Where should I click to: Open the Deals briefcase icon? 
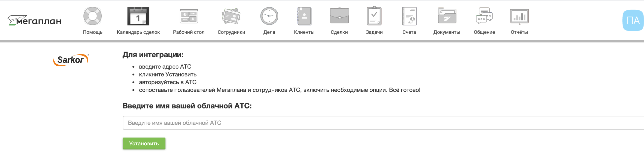(339, 16)
